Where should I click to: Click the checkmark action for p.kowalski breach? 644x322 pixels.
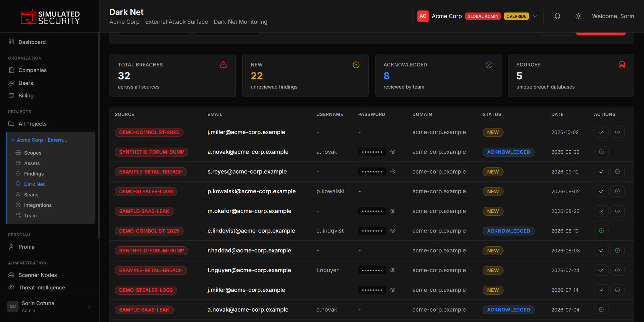point(601,191)
